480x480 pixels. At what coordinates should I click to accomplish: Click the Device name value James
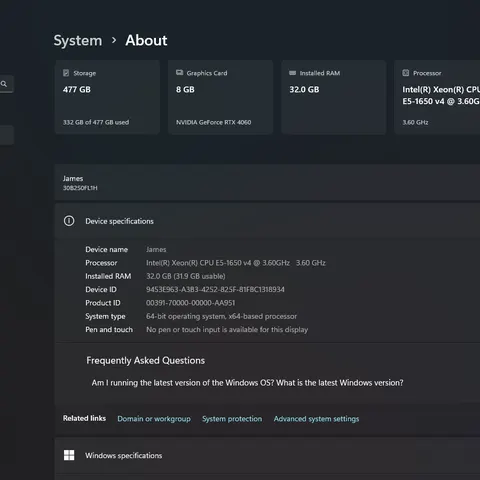click(x=156, y=249)
